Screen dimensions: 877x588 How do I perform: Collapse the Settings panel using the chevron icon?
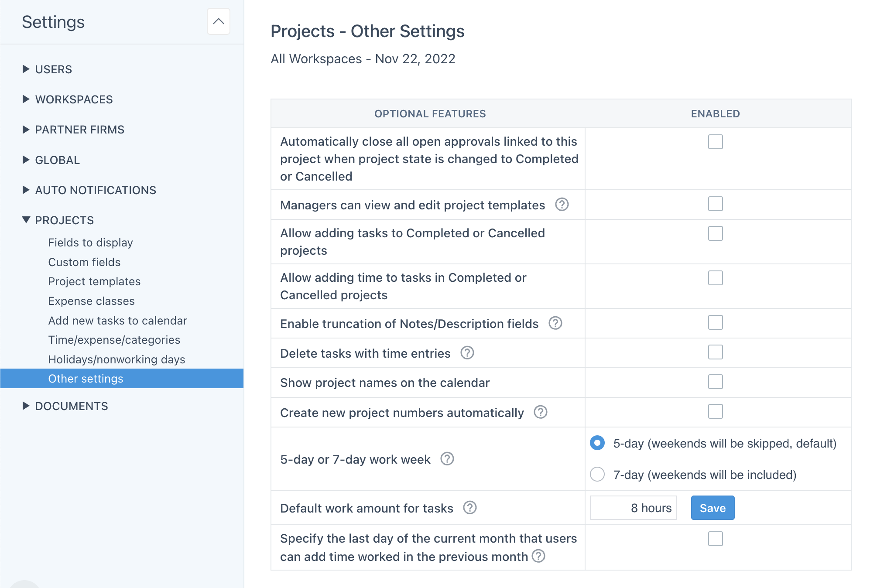point(218,21)
